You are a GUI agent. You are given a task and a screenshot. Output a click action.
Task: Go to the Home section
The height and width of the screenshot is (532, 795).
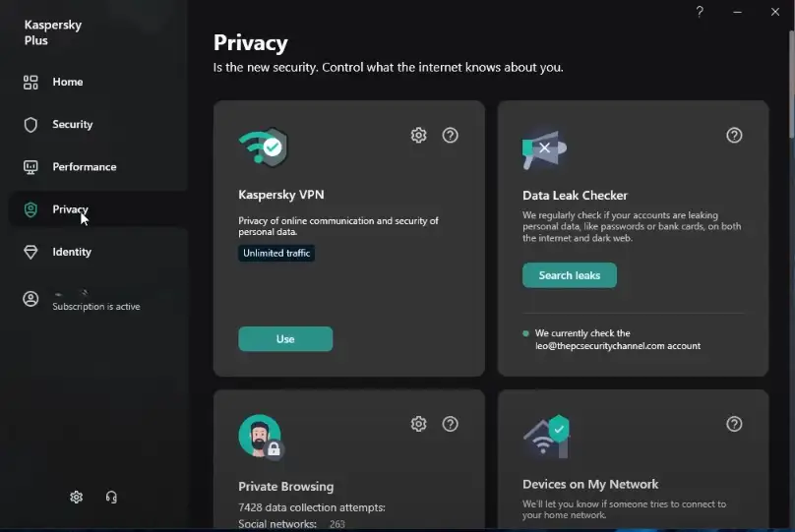pyautogui.click(x=67, y=82)
